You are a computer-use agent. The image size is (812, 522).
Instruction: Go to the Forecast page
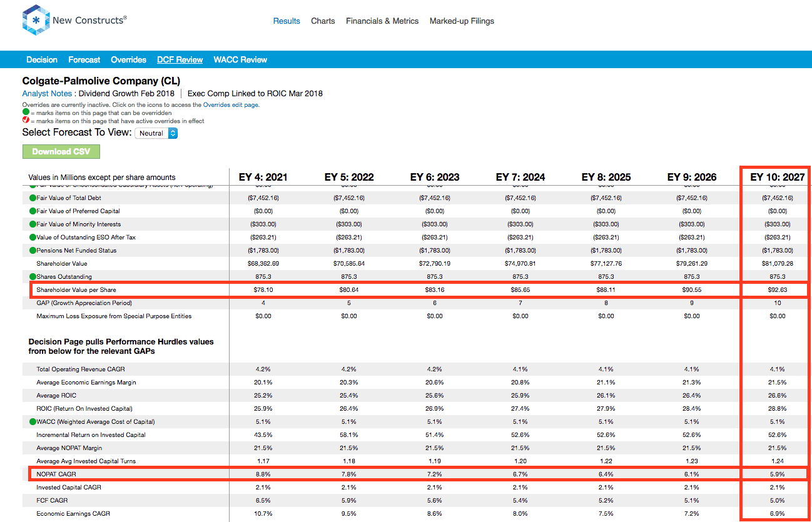tap(84, 59)
